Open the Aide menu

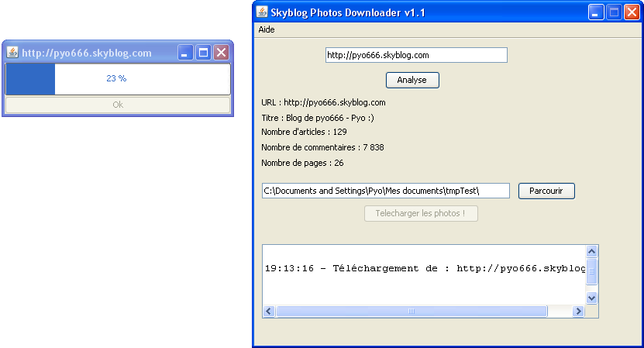[266, 29]
